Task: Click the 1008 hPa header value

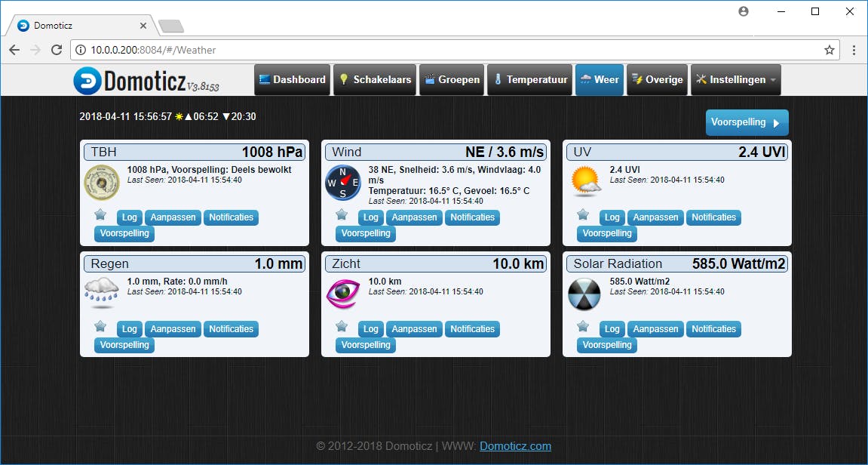Action: [x=273, y=152]
